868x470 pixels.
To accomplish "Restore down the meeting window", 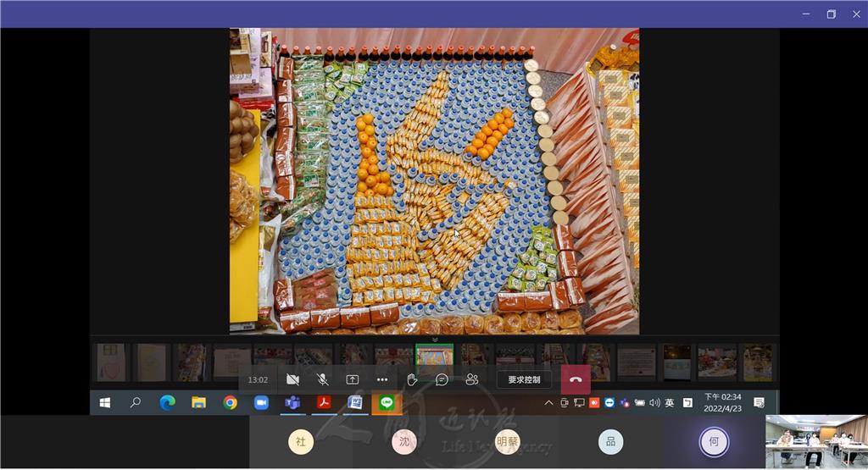I will 831,14.
